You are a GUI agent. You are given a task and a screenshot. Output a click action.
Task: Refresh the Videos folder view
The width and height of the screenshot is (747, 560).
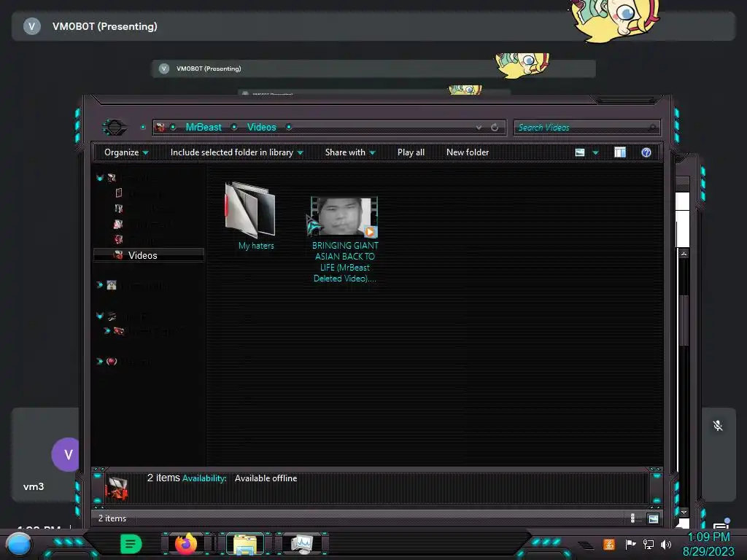tap(495, 127)
